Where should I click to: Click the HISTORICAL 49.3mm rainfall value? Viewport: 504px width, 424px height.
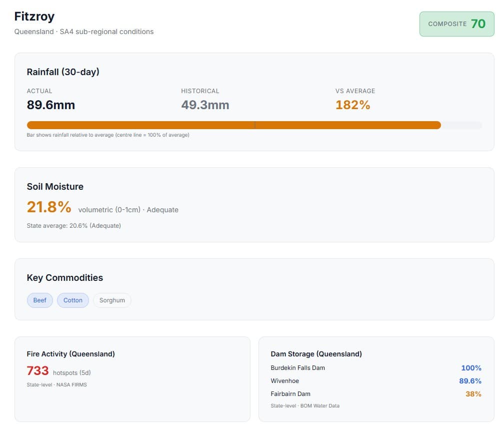point(205,105)
